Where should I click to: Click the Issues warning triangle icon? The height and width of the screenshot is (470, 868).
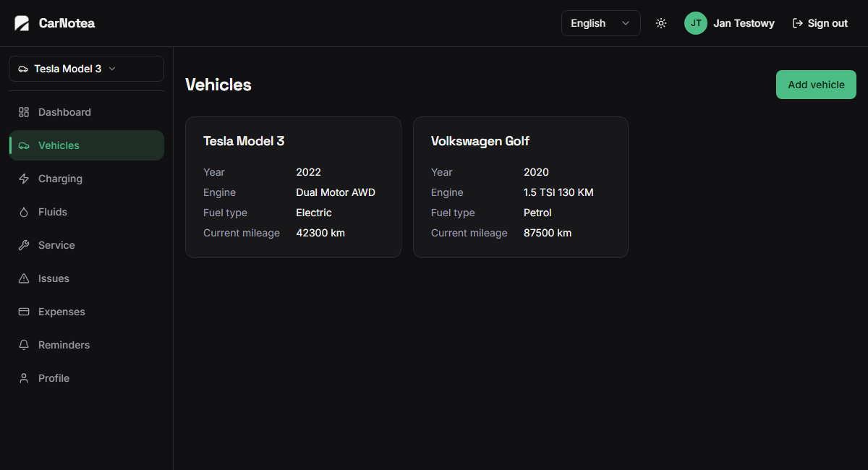tap(24, 278)
